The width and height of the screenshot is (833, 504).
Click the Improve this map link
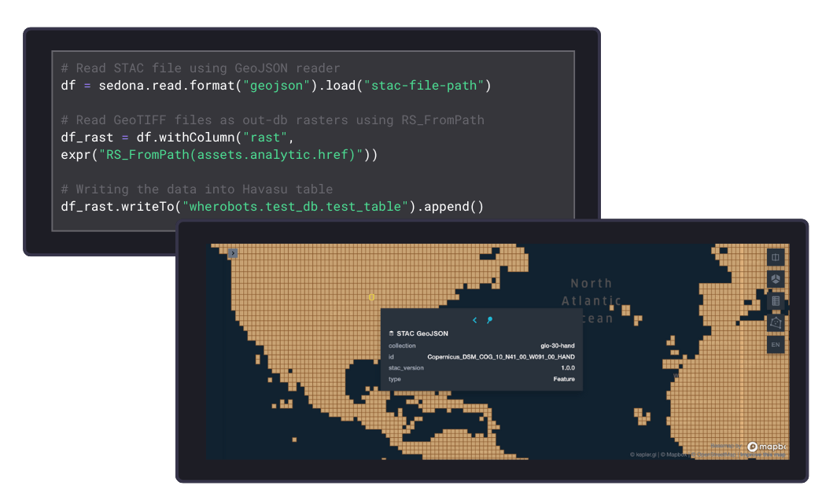[x=763, y=454]
